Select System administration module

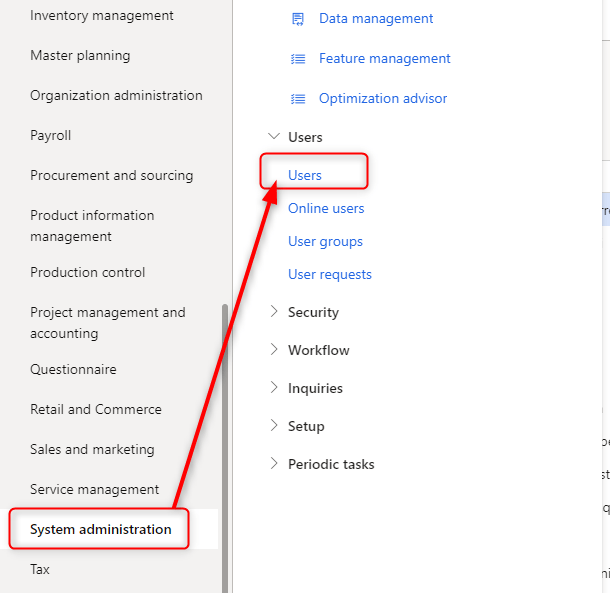coord(101,529)
